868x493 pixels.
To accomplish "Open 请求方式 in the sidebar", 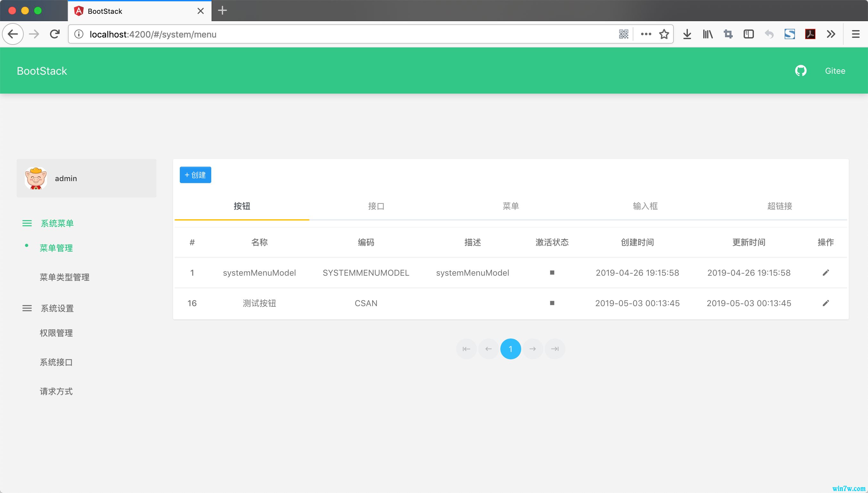I will 56,391.
